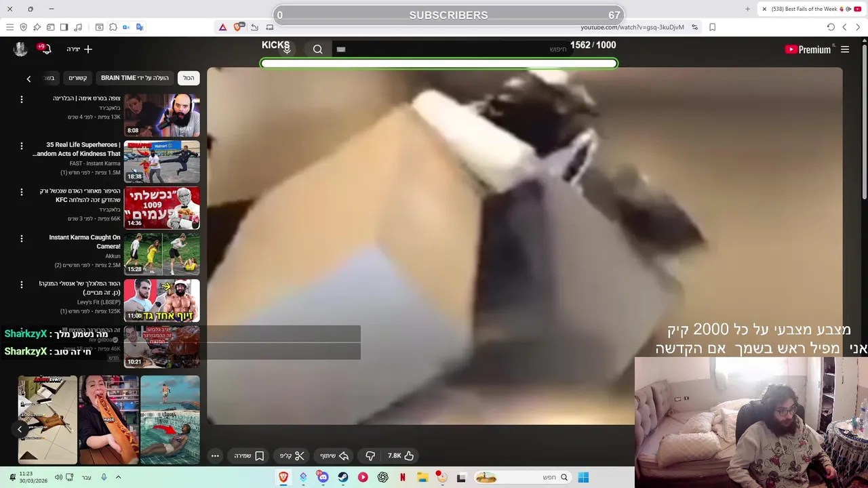The height and width of the screenshot is (488, 868).
Task: Open the share button under video
Action: tap(334, 455)
